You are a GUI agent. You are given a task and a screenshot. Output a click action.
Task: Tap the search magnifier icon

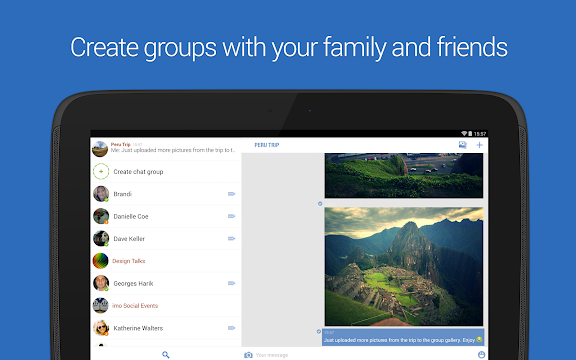[166, 354]
